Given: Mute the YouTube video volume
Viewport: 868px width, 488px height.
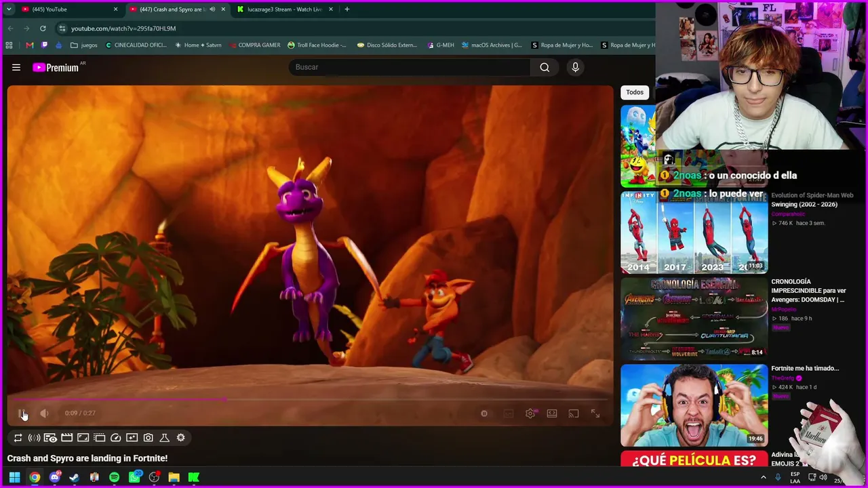Looking at the screenshot, I should [44, 413].
